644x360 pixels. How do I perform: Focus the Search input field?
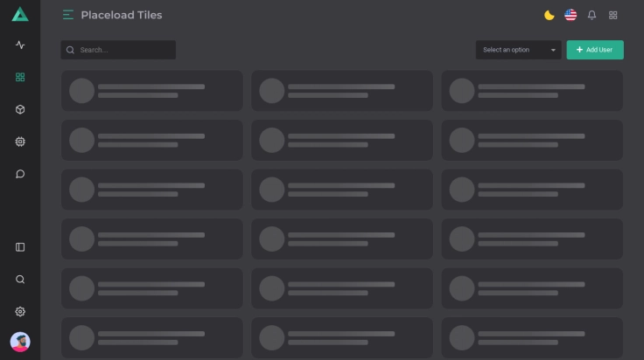(x=122, y=50)
